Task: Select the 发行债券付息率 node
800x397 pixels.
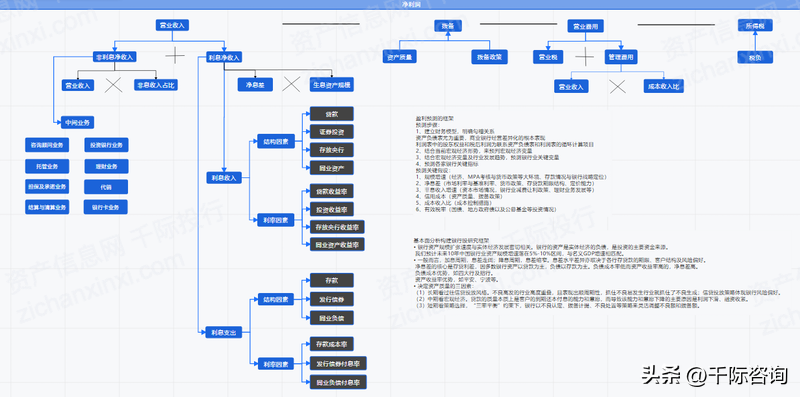Action: click(338, 363)
